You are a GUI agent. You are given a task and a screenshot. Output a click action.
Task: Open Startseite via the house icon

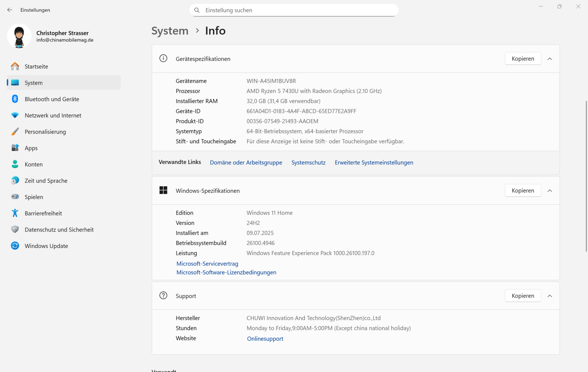click(x=15, y=66)
